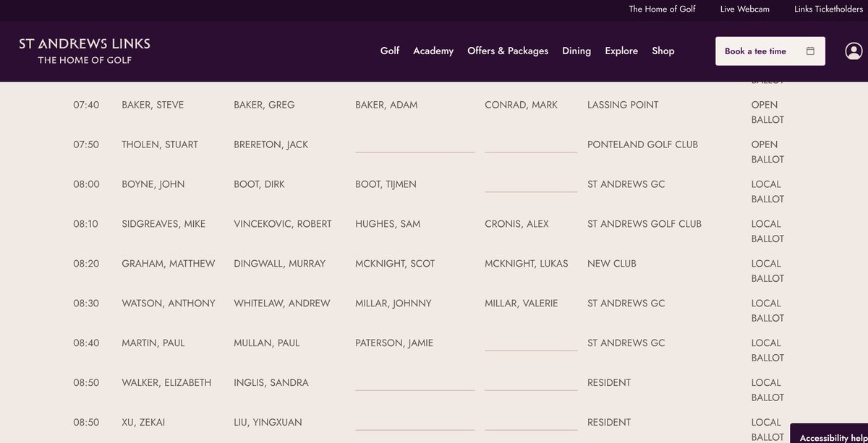Click player INGLIS, SANDRA
Image resolution: width=868 pixels, height=443 pixels.
point(271,383)
